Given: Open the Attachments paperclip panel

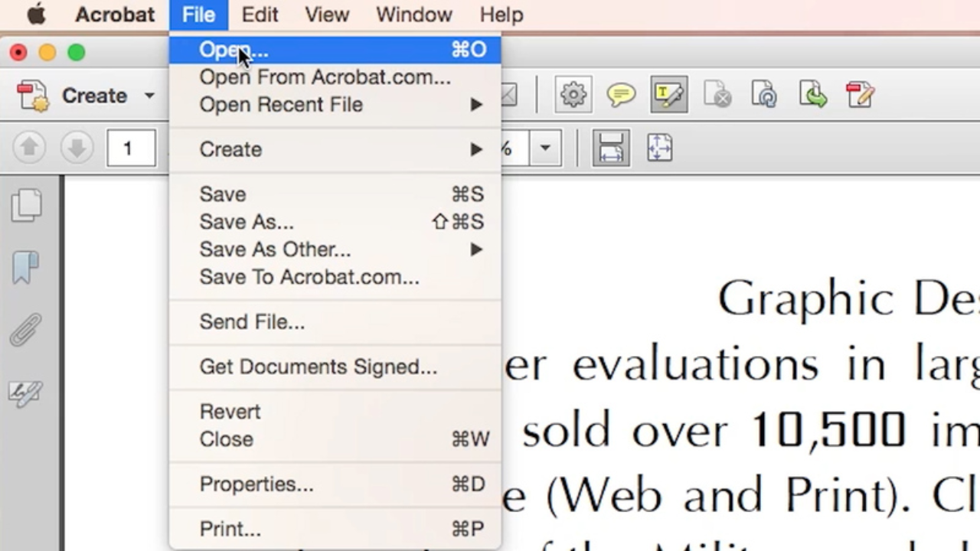Looking at the screenshot, I should (x=26, y=331).
